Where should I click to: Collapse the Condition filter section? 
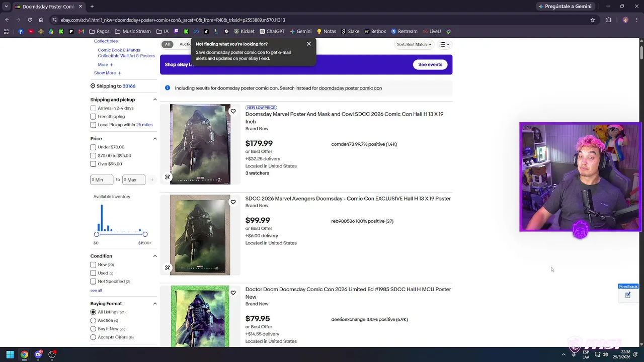click(155, 256)
